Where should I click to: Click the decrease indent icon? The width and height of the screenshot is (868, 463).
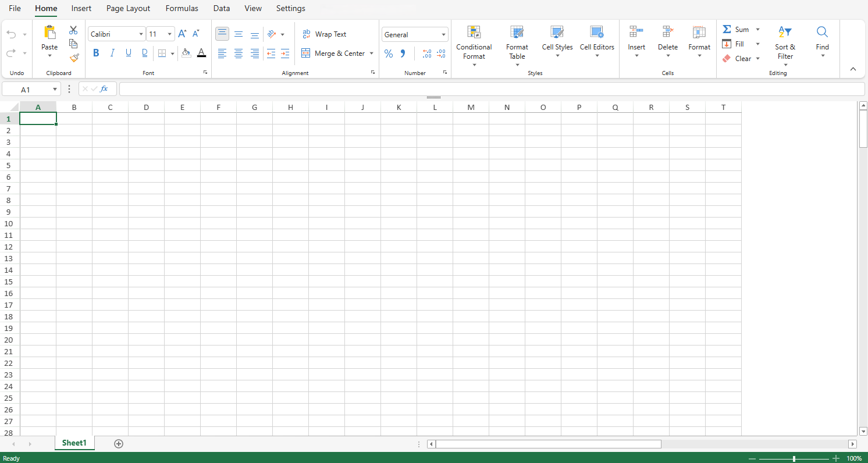point(271,53)
